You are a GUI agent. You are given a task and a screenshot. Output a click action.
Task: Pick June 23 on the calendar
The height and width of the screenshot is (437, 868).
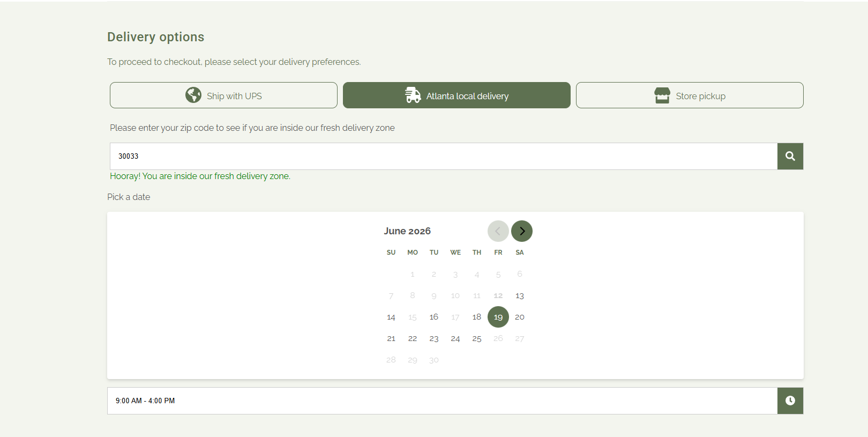[434, 338]
